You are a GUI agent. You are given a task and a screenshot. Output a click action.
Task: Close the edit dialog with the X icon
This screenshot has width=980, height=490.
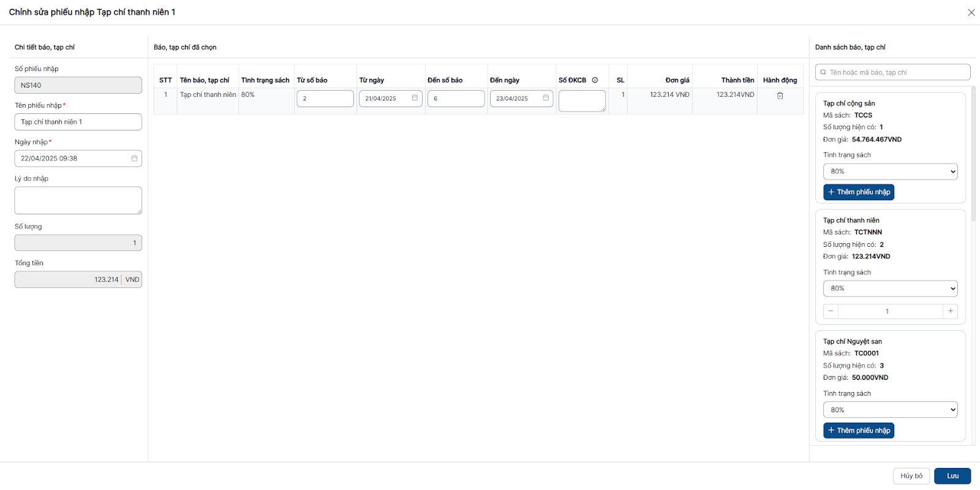coord(971,12)
